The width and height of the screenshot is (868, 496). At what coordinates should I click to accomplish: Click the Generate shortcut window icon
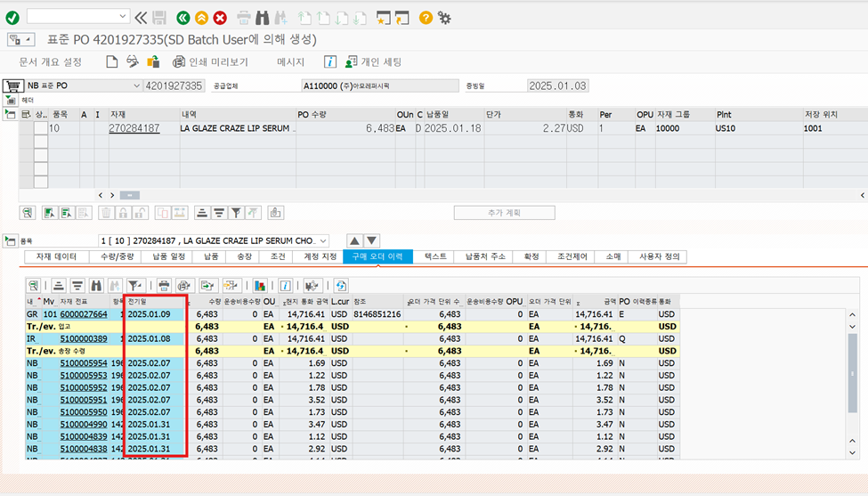[x=402, y=19]
